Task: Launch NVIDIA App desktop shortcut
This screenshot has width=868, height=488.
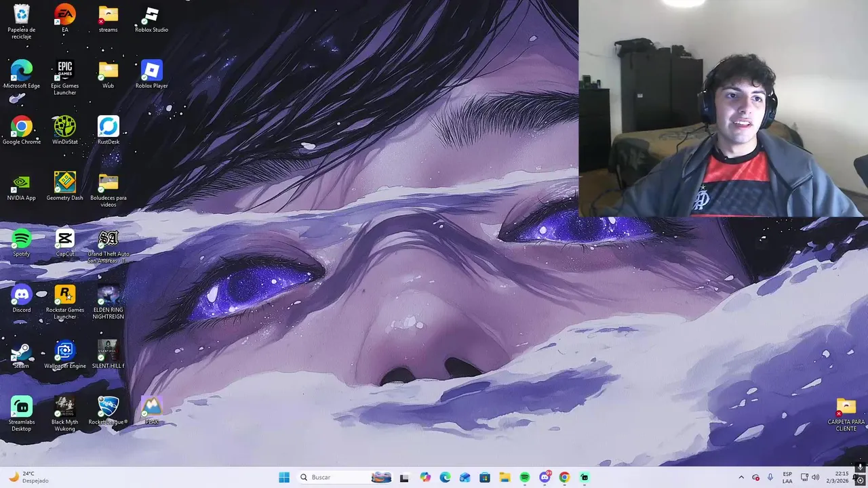Action: click(22, 187)
